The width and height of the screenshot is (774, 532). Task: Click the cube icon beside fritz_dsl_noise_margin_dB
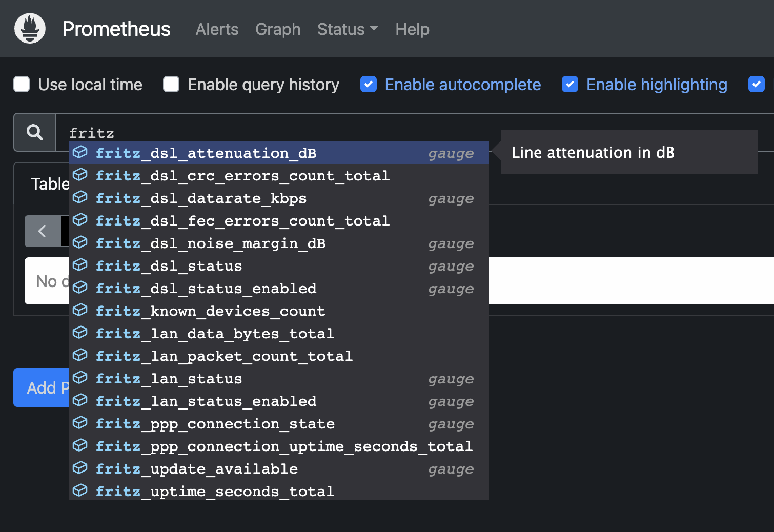pos(80,242)
